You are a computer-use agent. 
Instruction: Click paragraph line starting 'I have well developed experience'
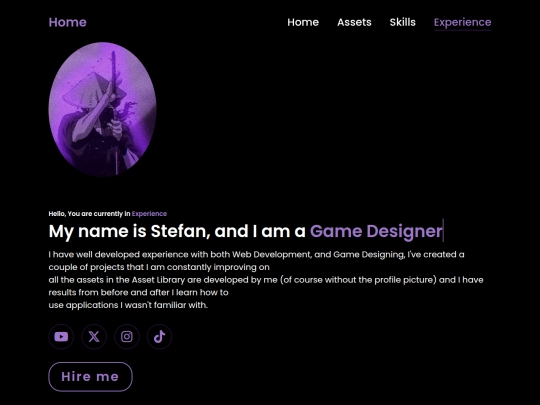click(257, 255)
